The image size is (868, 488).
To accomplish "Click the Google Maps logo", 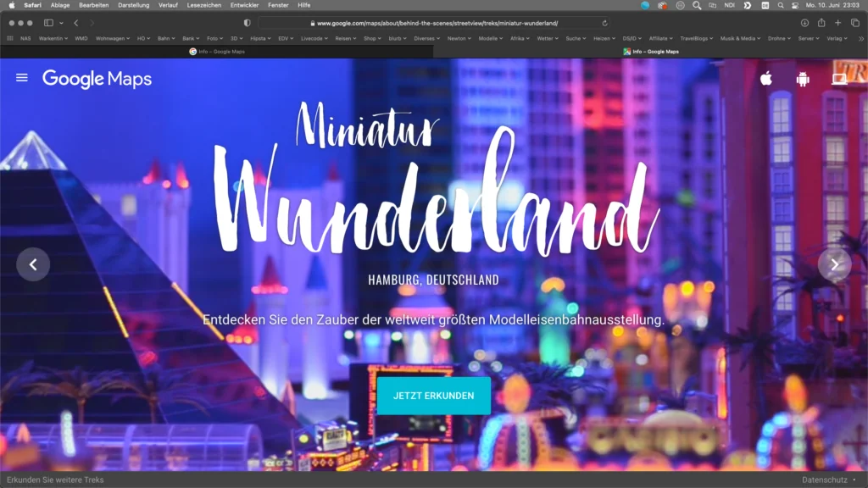I will click(97, 79).
